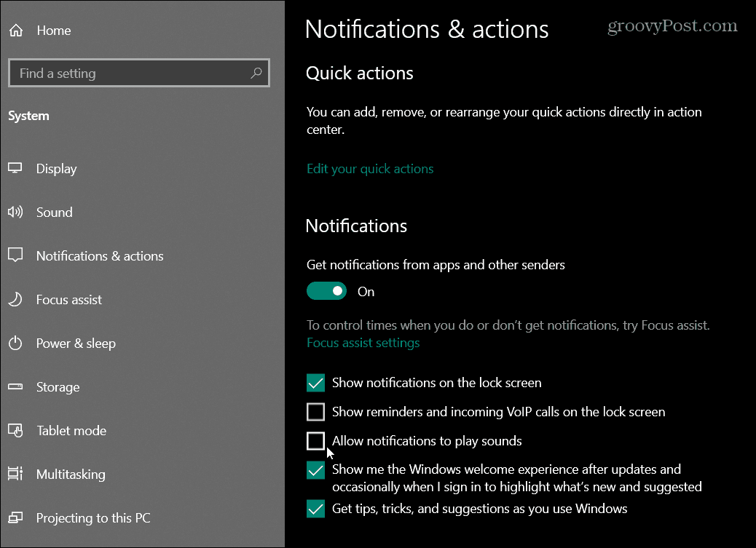Click the Sound speaker icon
756x548 pixels.
click(x=15, y=212)
